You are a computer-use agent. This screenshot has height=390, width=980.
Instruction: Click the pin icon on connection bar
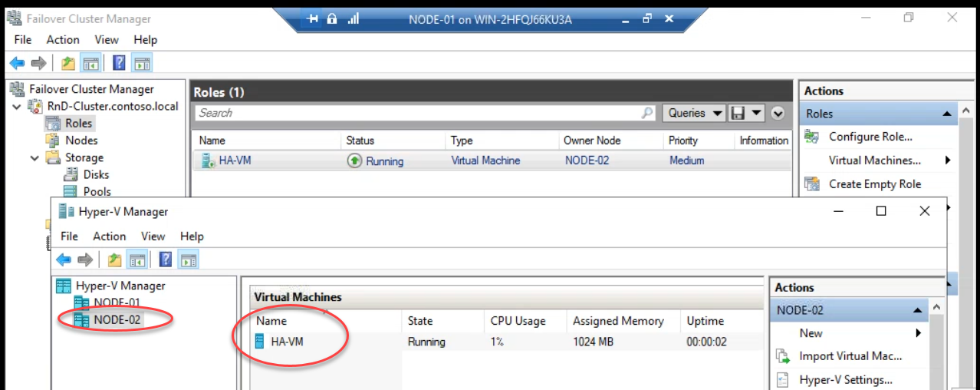(x=313, y=19)
